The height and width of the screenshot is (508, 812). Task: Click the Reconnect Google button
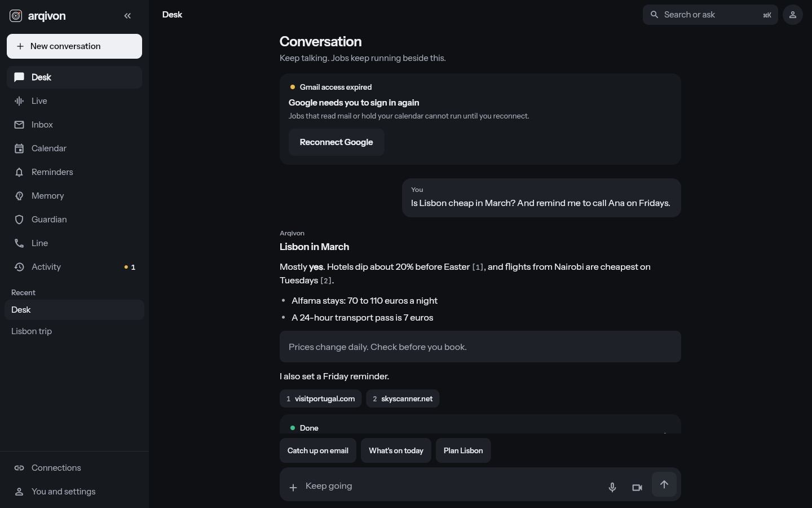[337, 142]
